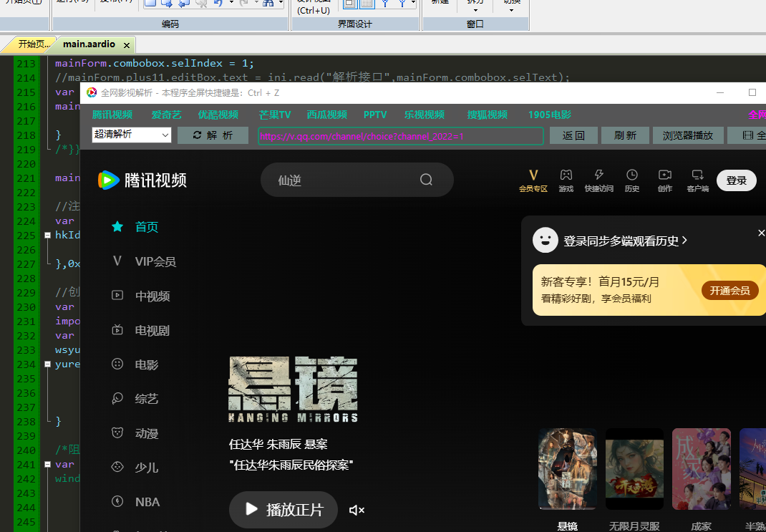Click the 开通会员 button
This screenshot has width=766, height=532.
click(x=730, y=290)
